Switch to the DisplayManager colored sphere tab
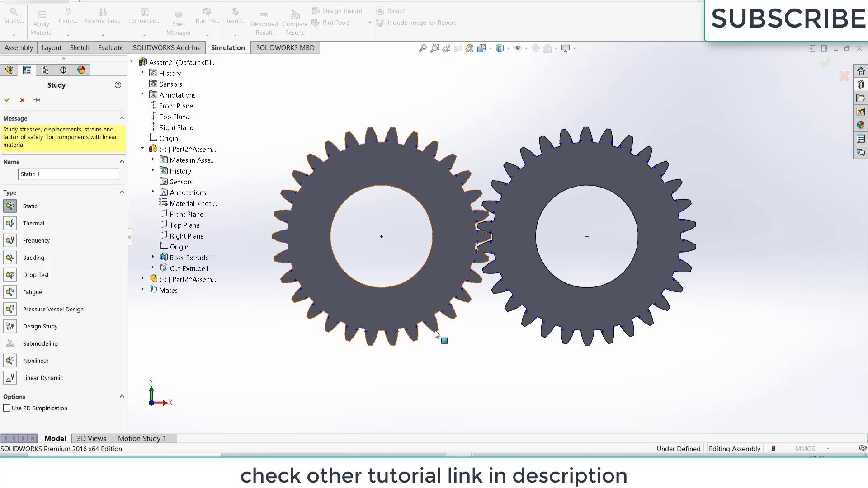Viewport: 868px width, 488px height. 81,70
